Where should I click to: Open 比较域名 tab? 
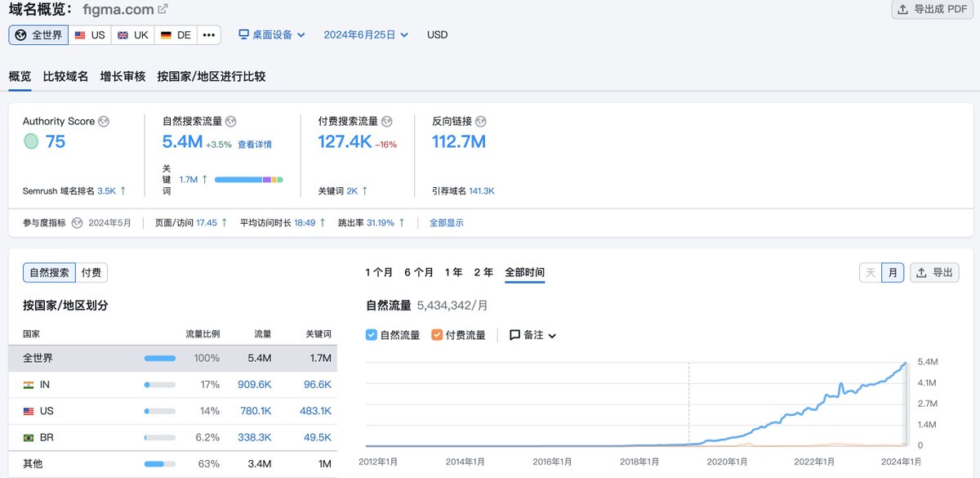tap(65, 76)
